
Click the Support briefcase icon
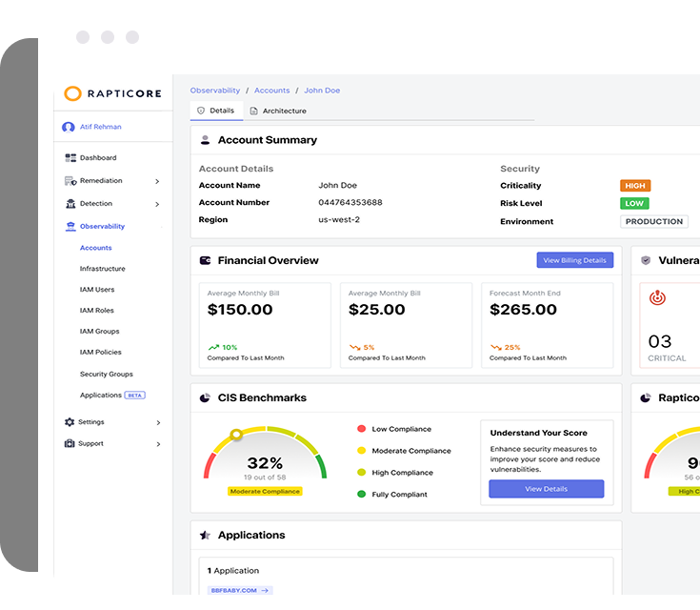tap(70, 443)
